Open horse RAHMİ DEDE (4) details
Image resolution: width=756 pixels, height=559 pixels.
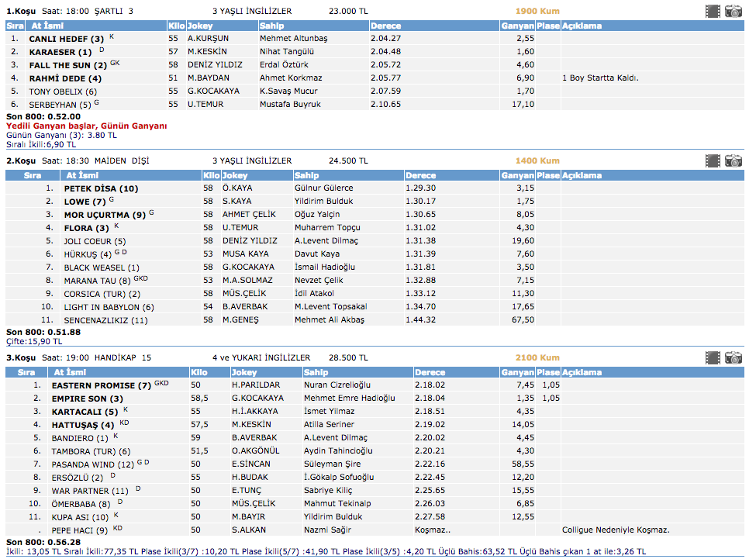(x=65, y=78)
